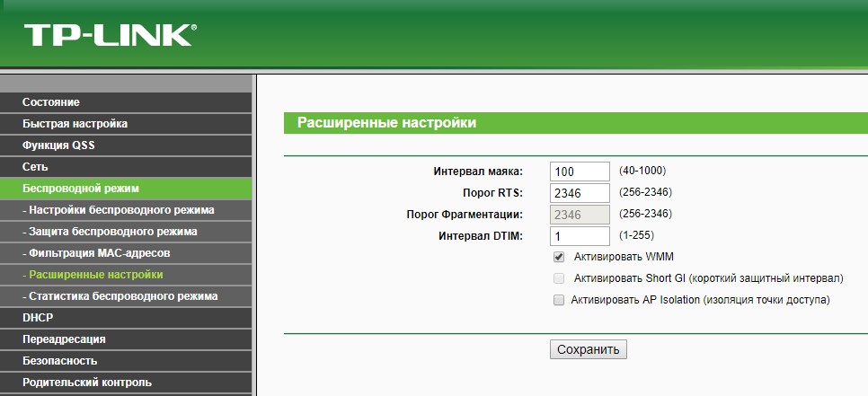
Task: Click the Интервал маяка input field
Action: (x=580, y=172)
